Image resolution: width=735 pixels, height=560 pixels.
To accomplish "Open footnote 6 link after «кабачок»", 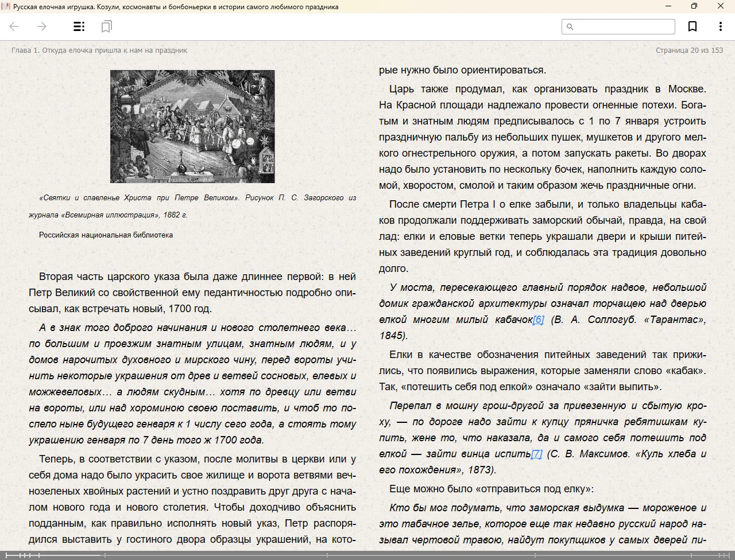I will coord(538,320).
